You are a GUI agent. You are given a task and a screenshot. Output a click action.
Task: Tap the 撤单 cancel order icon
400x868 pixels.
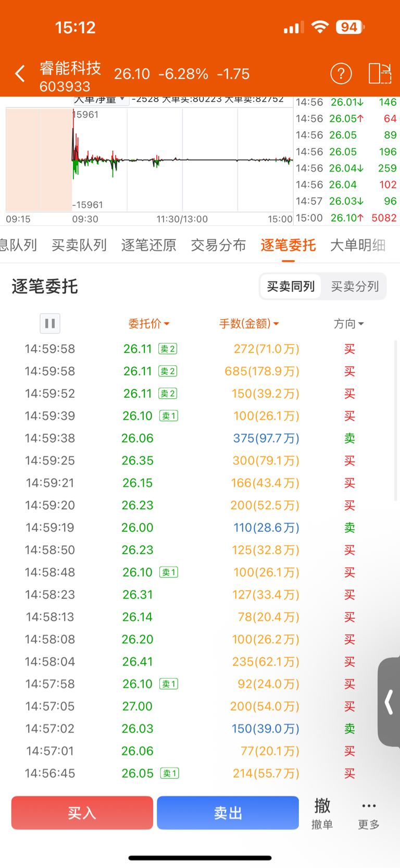click(322, 813)
